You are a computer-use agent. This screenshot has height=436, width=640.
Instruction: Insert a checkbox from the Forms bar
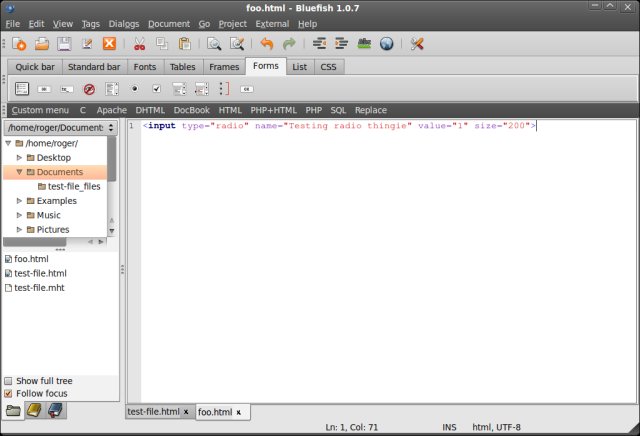click(156, 89)
